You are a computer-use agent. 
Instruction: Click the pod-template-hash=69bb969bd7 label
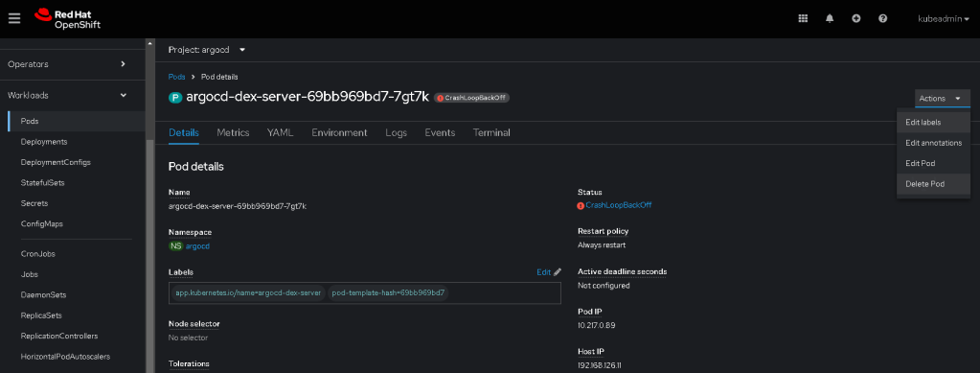coord(388,292)
